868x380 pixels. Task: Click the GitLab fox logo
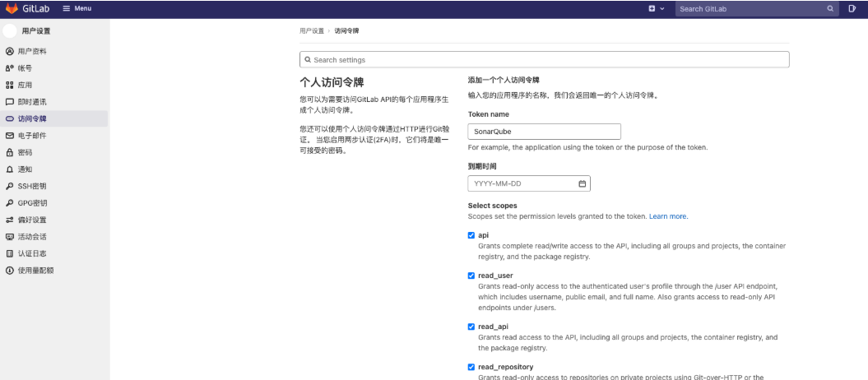(11, 8)
